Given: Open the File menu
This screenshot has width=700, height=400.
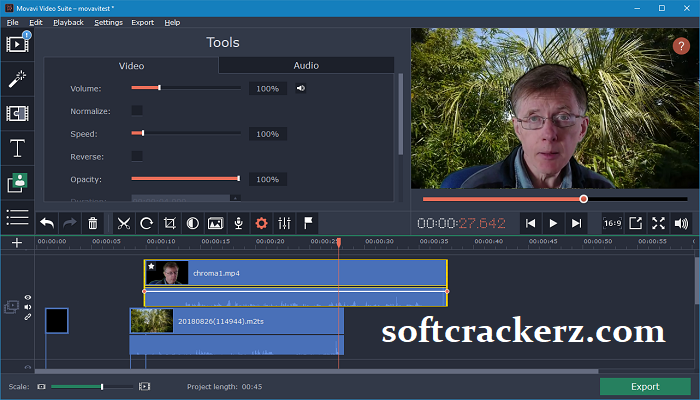Looking at the screenshot, I should coord(12,22).
